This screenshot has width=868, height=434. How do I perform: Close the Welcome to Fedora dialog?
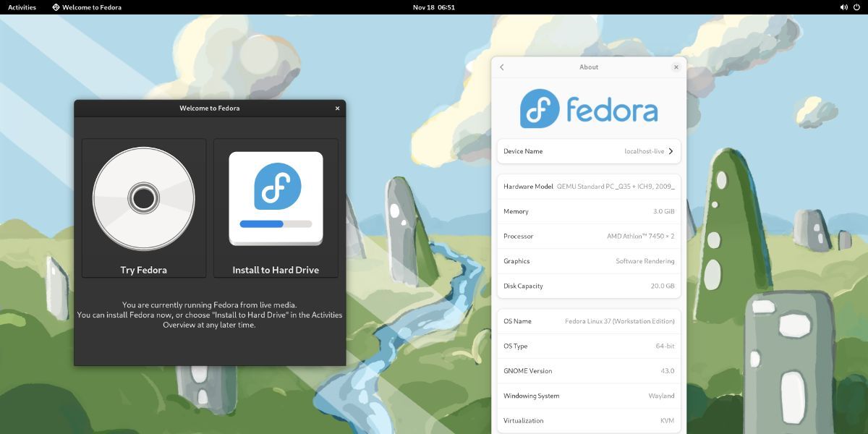click(x=337, y=109)
